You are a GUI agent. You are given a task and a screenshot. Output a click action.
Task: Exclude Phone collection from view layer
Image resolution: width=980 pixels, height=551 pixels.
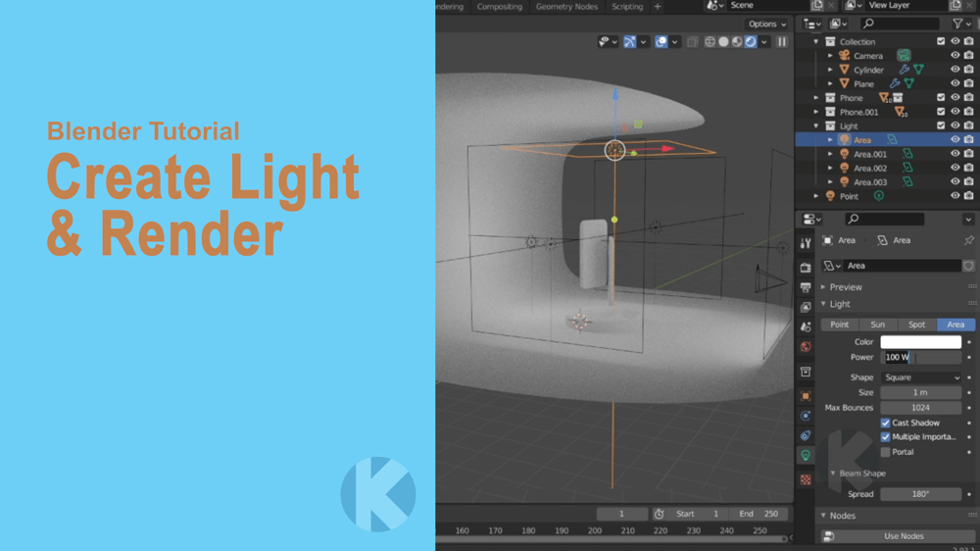941,98
